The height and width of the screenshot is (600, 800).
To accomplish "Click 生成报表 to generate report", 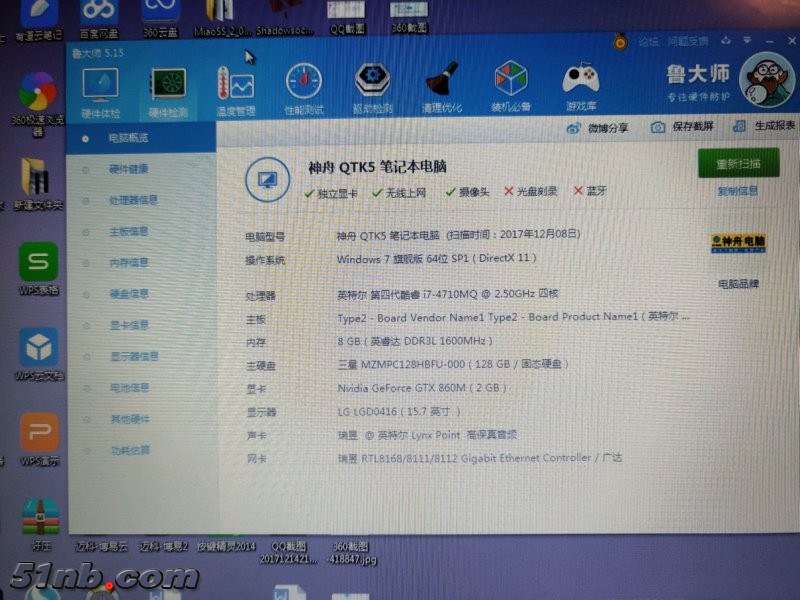I will point(764,126).
